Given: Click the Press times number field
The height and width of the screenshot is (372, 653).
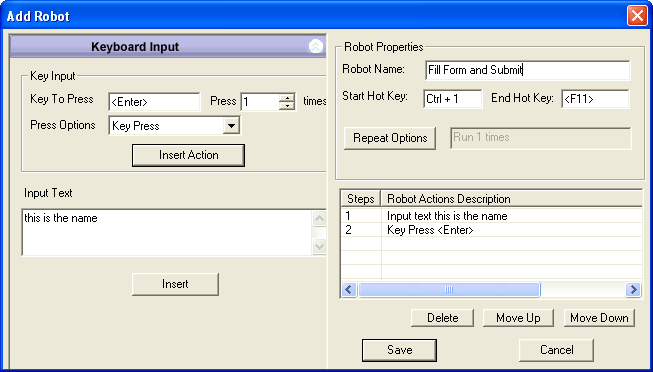Looking at the screenshot, I should (x=261, y=102).
